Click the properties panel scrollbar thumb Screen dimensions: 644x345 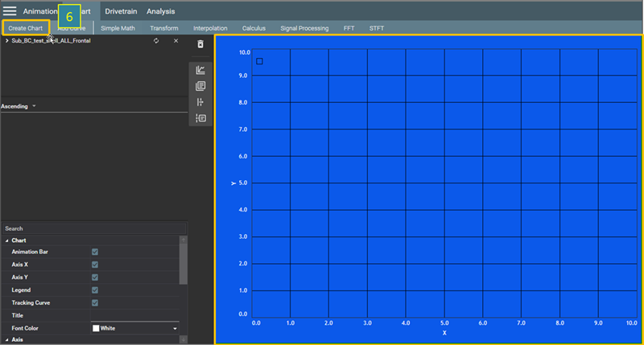coord(184,263)
